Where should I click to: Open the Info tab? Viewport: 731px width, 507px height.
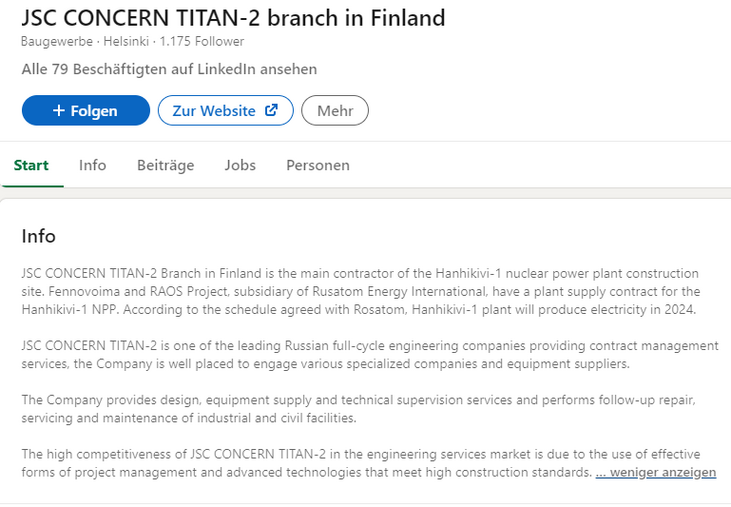coord(93,165)
